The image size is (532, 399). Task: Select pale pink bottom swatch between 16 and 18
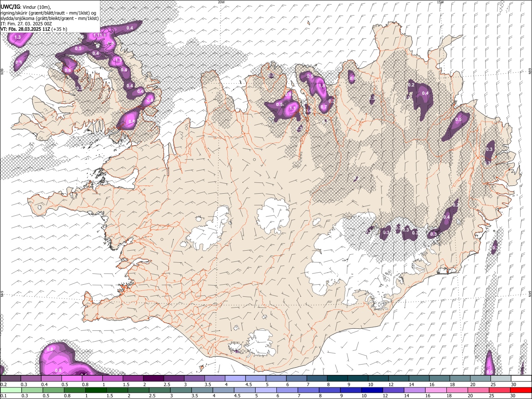click(x=436, y=390)
